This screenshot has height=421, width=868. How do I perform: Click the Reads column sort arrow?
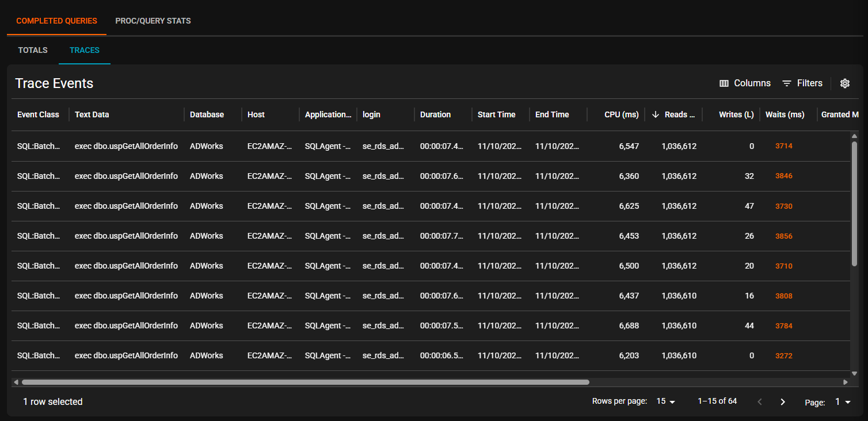tap(656, 114)
